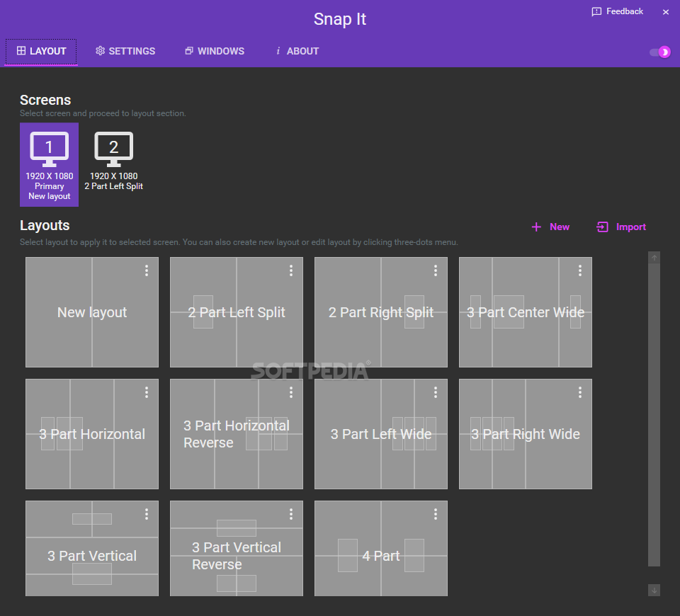680x616 pixels.
Task: Open three-dots menu on 3 Part Vertical Reverse
Action: (291, 514)
